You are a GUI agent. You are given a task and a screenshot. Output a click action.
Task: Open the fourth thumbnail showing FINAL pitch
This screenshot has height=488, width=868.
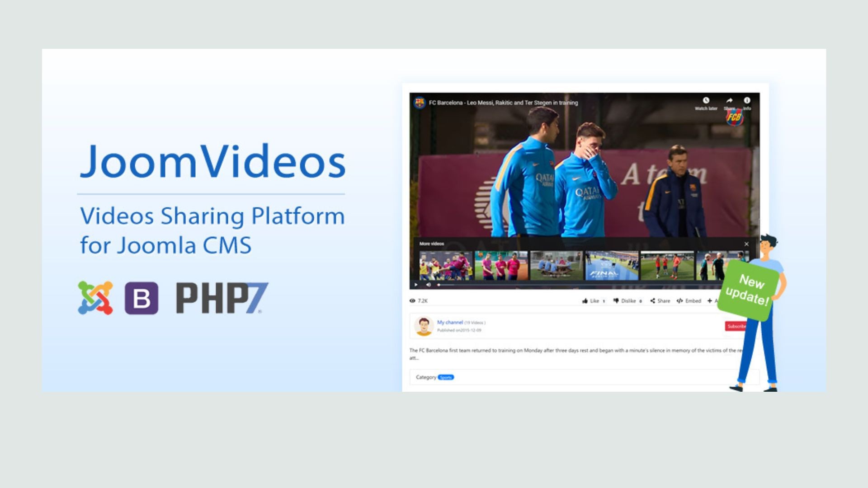tap(612, 266)
